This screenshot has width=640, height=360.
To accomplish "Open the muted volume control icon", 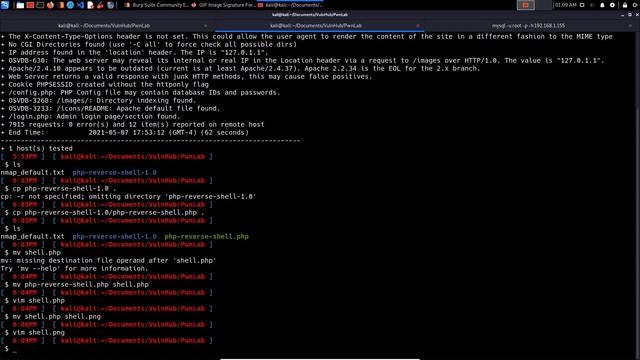I will click(592, 5).
